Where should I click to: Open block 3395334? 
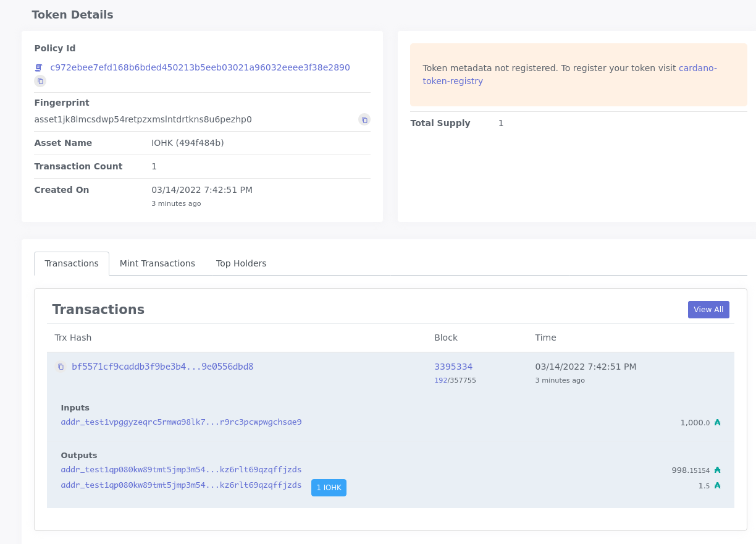point(453,367)
